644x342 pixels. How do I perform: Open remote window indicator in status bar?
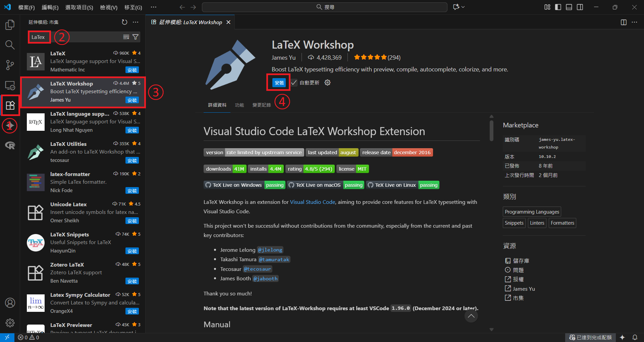click(7, 337)
